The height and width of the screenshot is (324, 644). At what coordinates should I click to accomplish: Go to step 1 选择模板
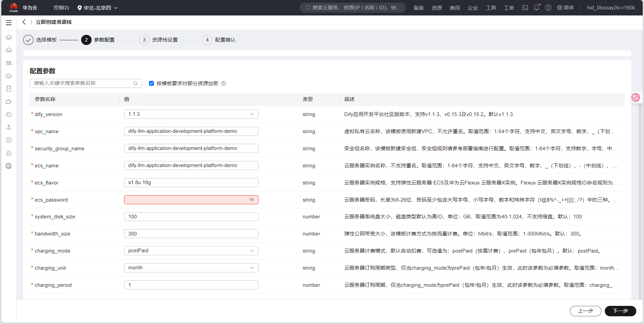pyautogui.click(x=40, y=40)
